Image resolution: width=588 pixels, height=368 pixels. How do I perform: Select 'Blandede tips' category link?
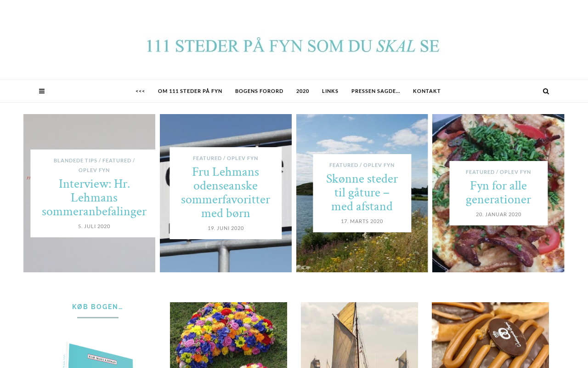(x=75, y=161)
